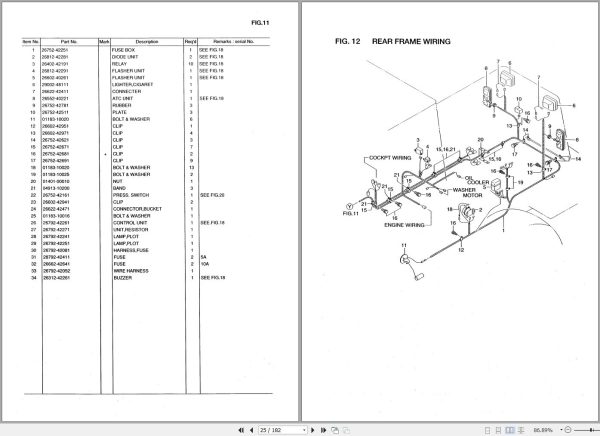Viewport: 600px width, 436px height.
Task: Click the FIG. 12 REAR FRAME WIRING title
Action: coord(393,41)
